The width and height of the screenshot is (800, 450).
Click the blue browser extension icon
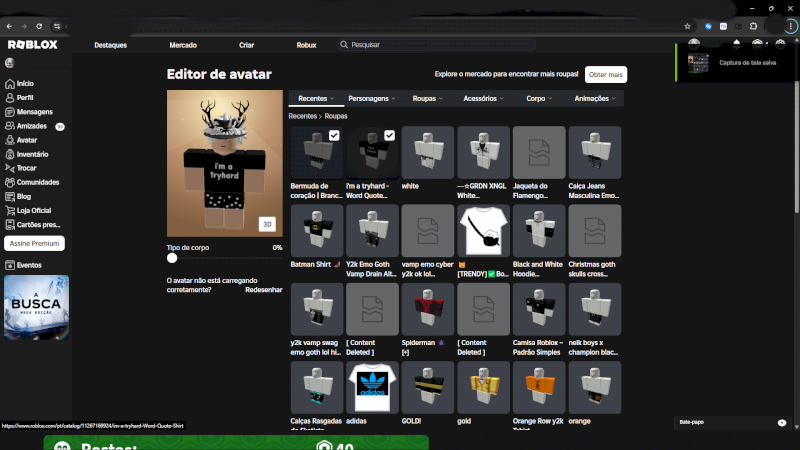tap(708, 26)
